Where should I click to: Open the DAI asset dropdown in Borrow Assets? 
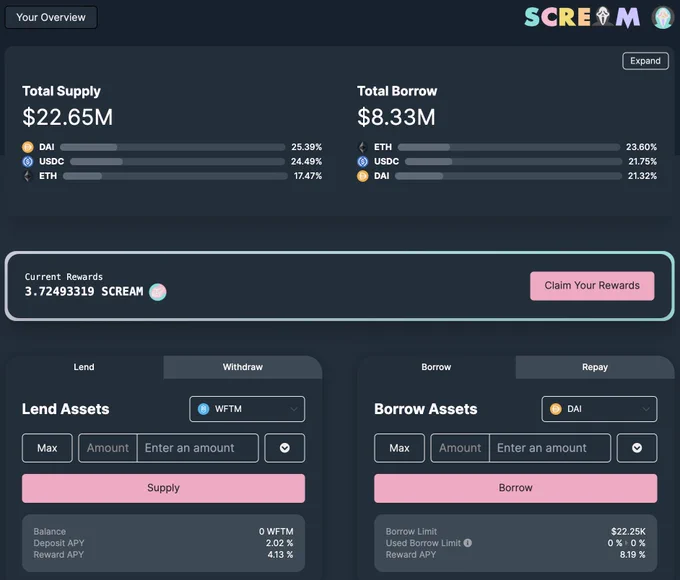(599, 409)
